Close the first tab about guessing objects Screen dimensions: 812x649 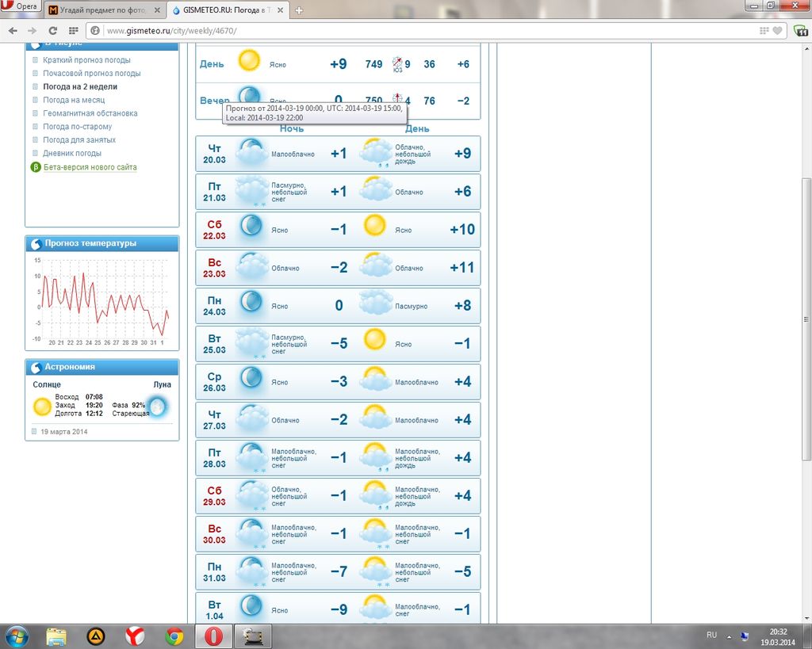159,10
